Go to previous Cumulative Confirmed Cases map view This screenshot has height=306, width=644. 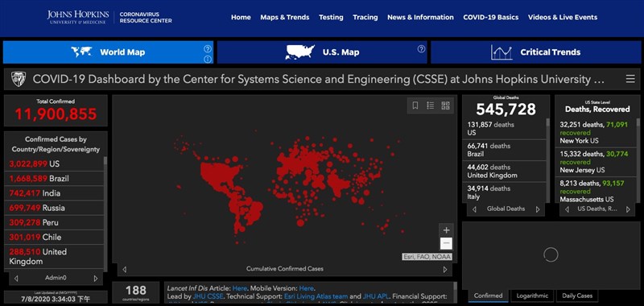click(125, 270)
